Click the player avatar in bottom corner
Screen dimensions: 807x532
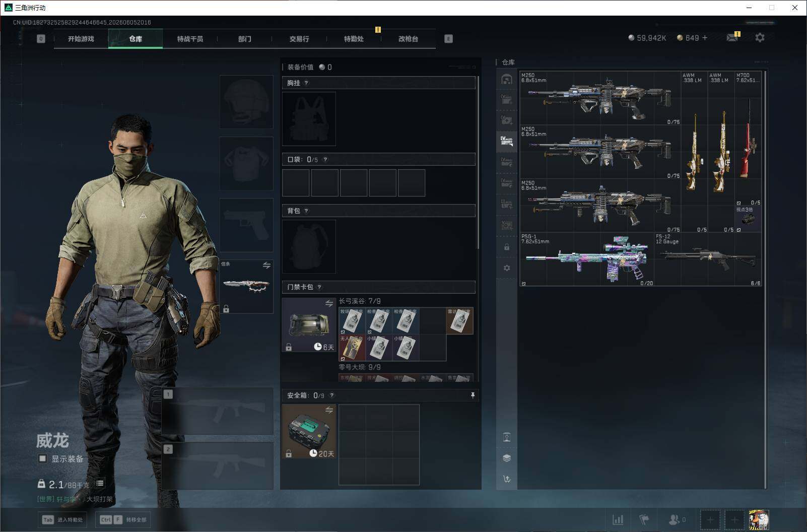[x=759, y=519]
